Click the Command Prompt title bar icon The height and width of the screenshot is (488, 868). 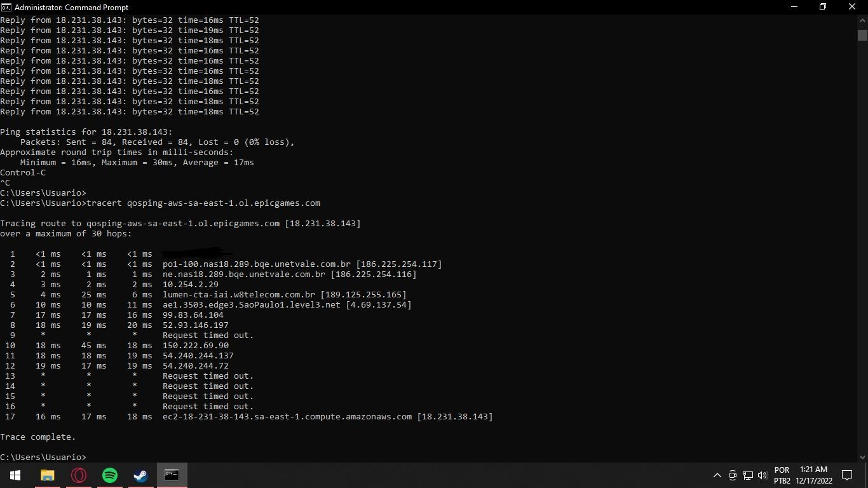click(6, 7)
